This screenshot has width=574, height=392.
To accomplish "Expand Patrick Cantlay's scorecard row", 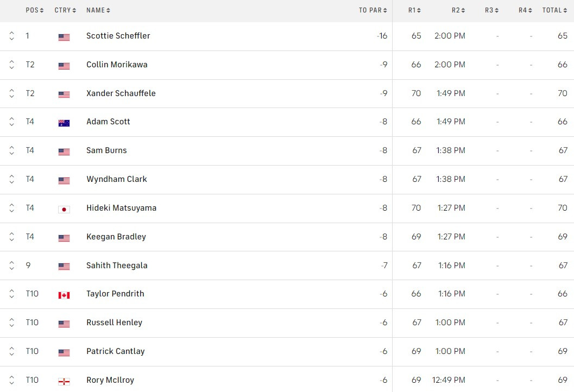I will pyautogui.click(x=11, y=351).
